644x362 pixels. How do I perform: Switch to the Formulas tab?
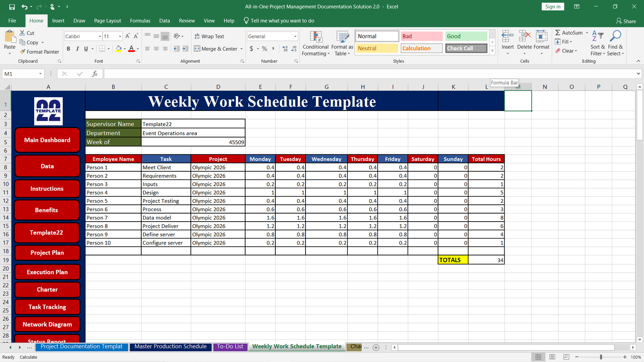[x=140, y=21]
